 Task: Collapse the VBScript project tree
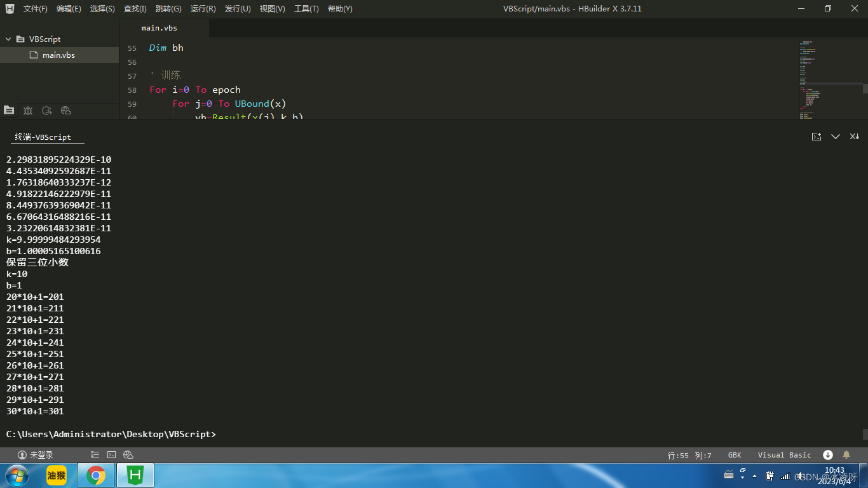(x=8, y=39)
